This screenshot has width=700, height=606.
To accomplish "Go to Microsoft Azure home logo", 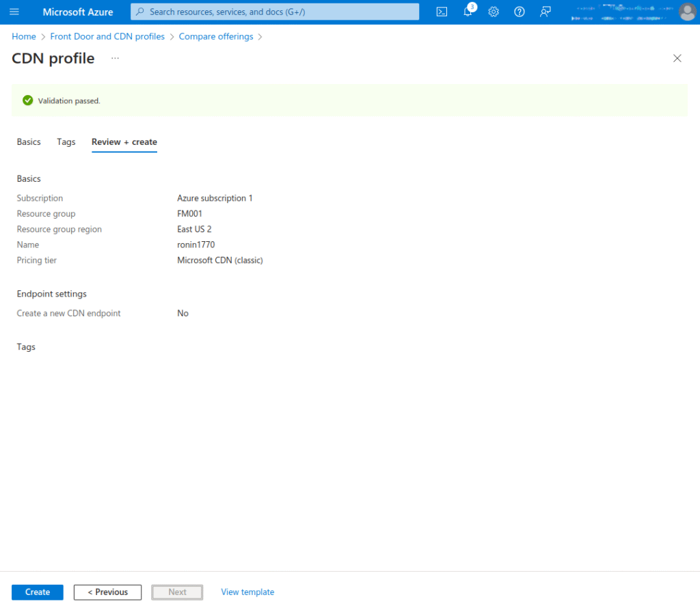I will click(x=78, y=12).
